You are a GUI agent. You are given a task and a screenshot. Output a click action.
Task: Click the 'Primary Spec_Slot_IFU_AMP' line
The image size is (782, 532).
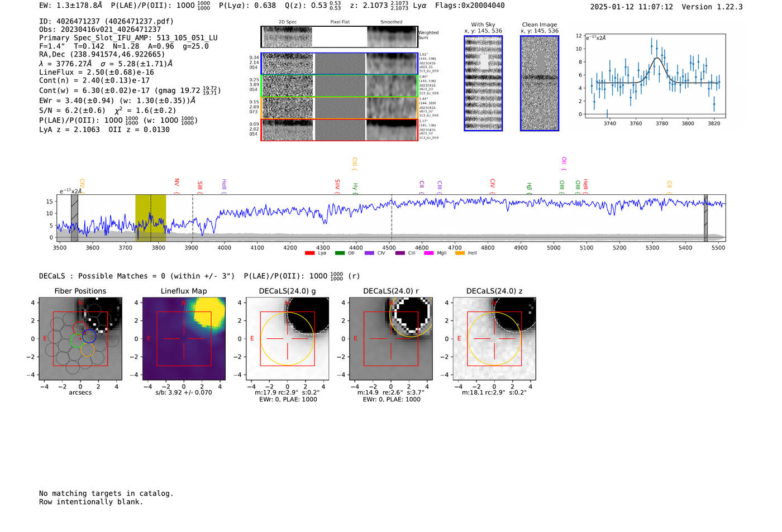(128, 38)
